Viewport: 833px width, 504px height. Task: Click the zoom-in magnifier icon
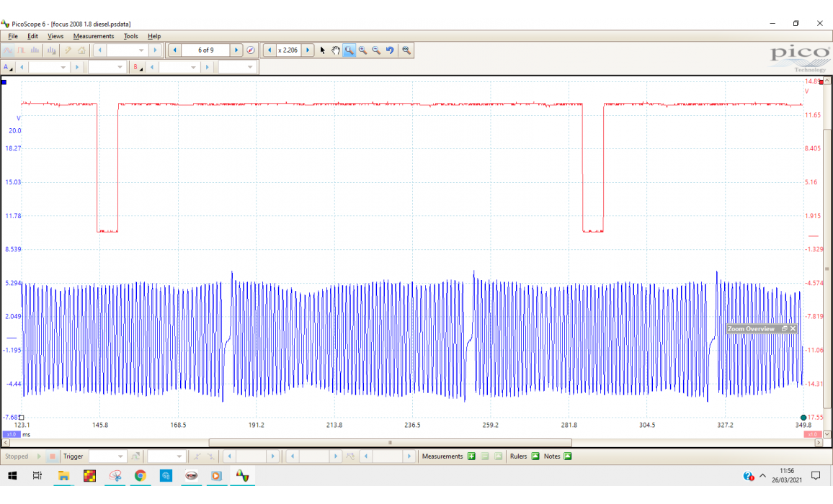362,50
